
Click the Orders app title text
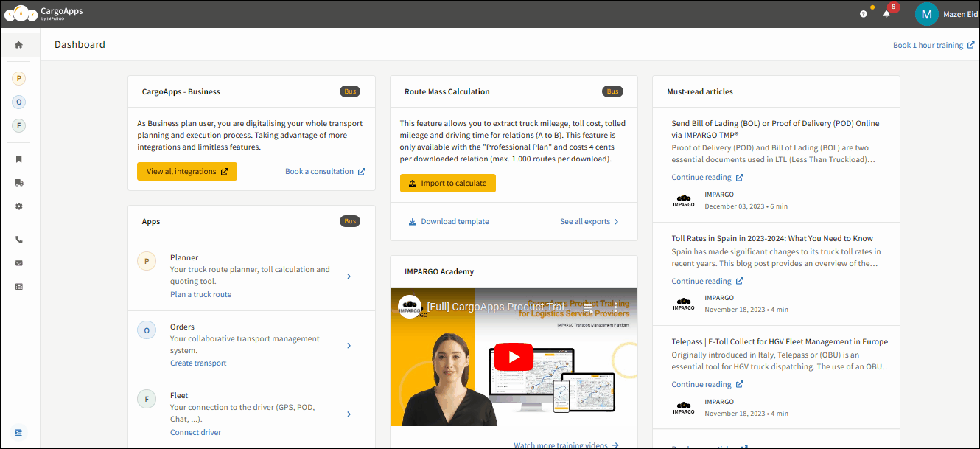[183, 327]
